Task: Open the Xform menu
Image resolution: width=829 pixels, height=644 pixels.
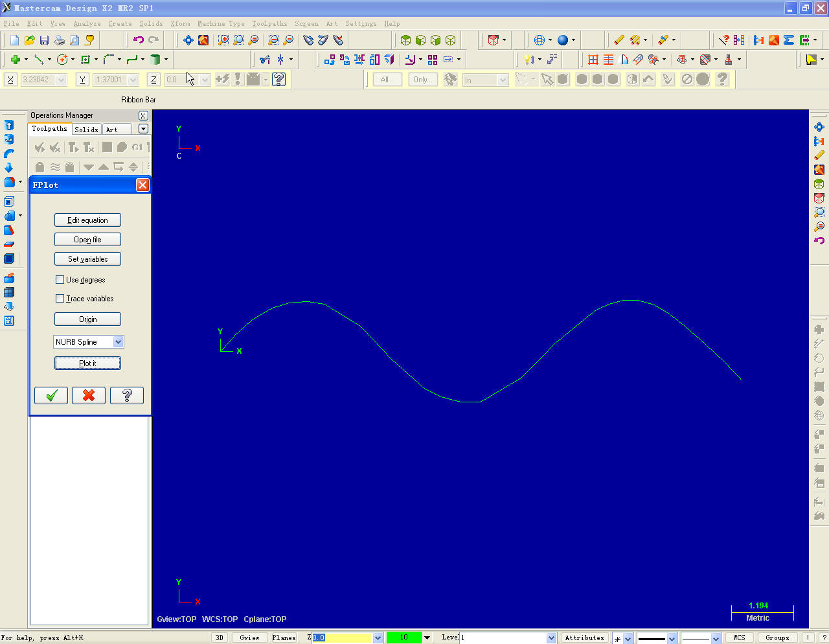Action: (180, 23)
